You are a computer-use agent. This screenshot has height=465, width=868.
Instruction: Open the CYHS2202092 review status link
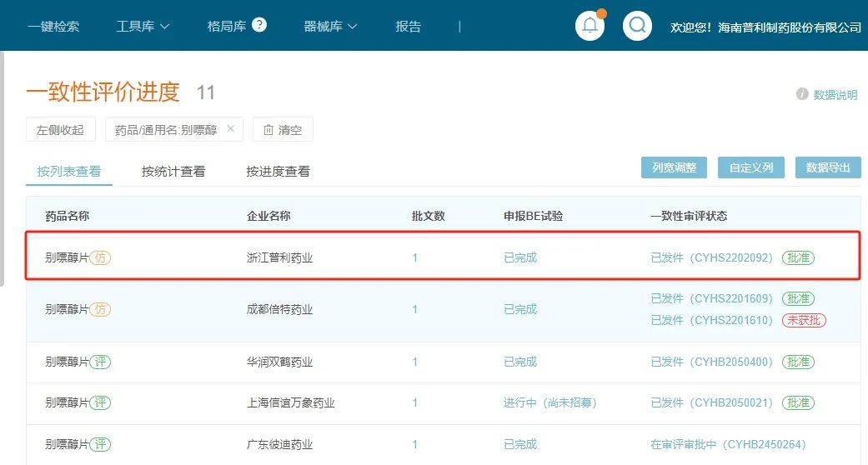[x=712, y=258]
